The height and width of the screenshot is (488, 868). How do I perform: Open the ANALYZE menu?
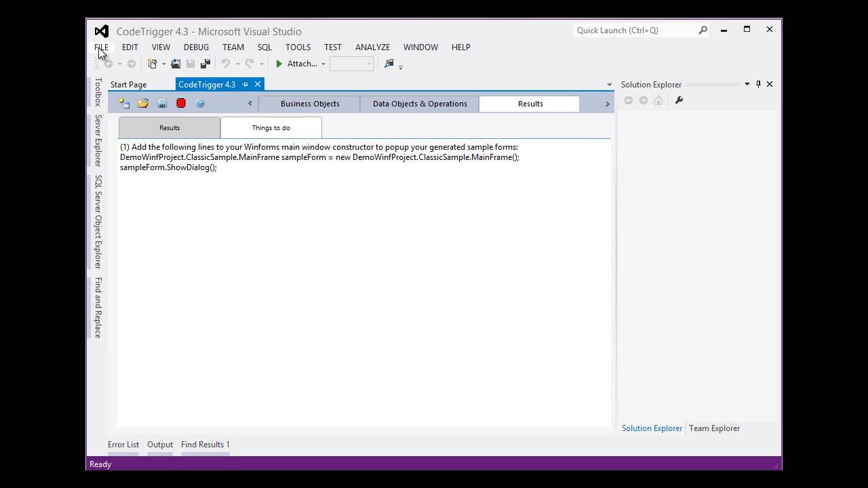pyautogui.click(x=372, y=47)
